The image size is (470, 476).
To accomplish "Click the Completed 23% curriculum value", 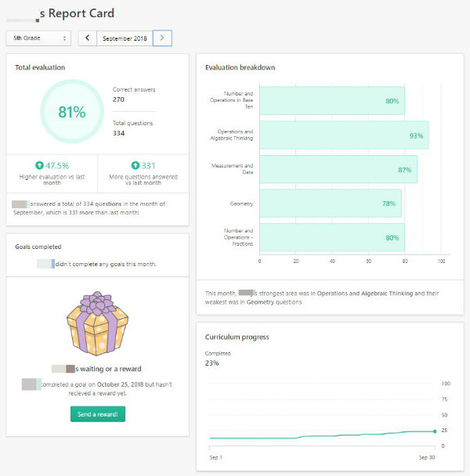I will coord(211,363).
